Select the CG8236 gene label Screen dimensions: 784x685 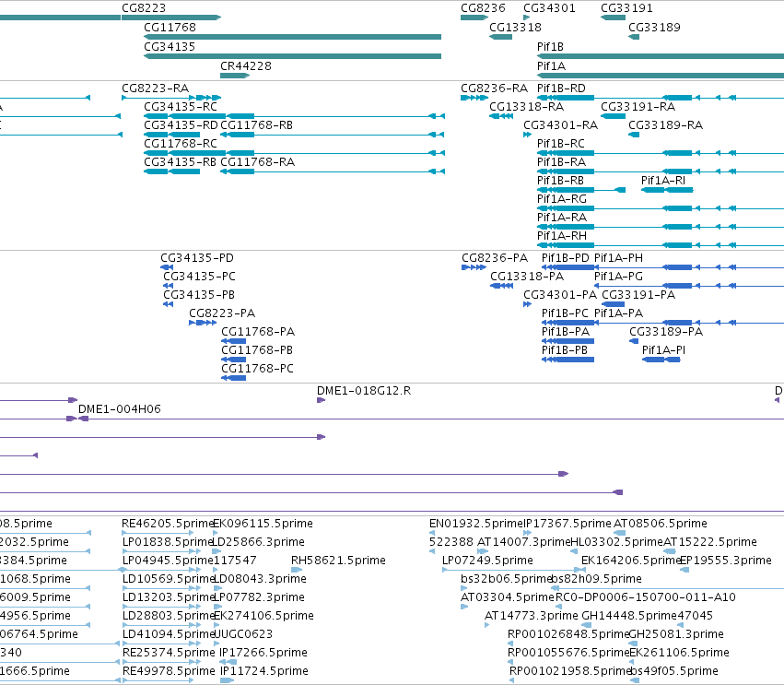[x=483, y=8]
